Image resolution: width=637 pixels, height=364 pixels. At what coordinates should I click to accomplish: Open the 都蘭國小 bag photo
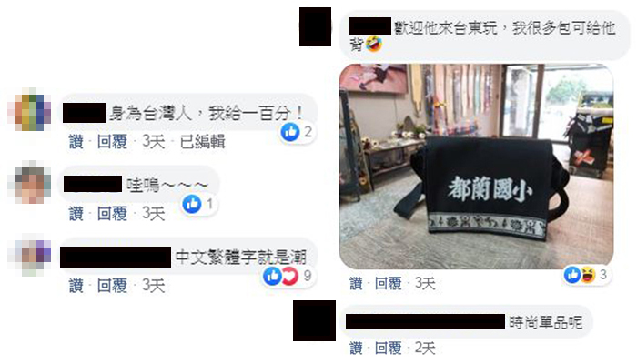[476, 167]
